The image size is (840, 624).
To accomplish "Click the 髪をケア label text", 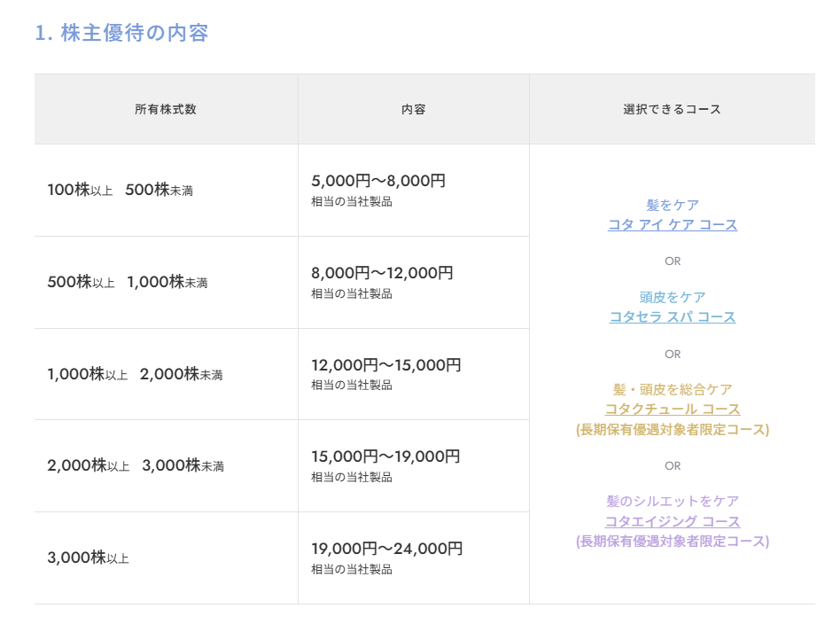I will [673, 205].
